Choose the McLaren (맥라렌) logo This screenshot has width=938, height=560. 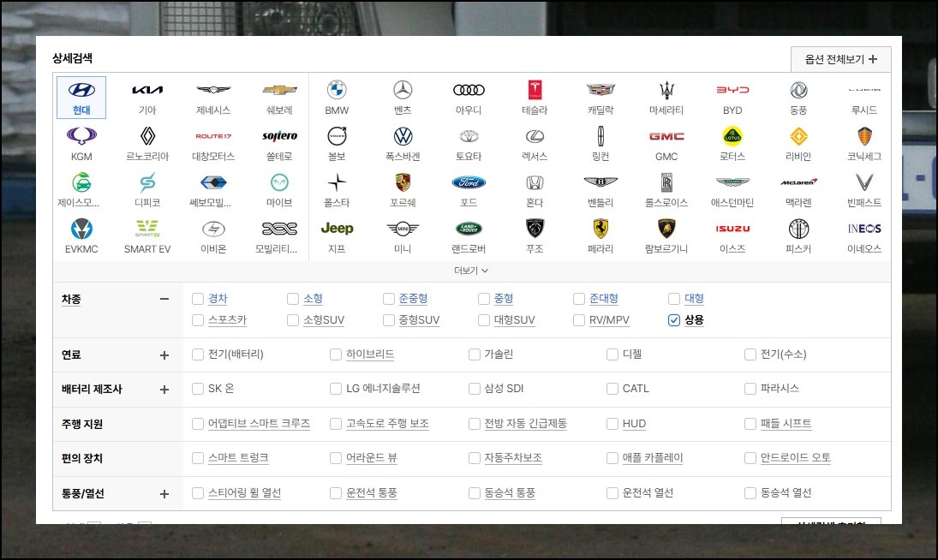click(798, 182)
